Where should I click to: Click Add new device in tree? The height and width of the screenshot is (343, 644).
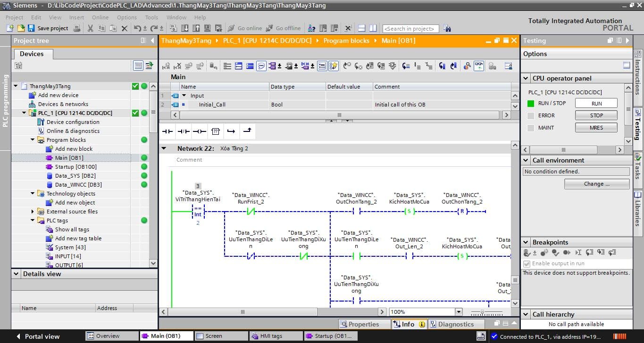point(58,95)
